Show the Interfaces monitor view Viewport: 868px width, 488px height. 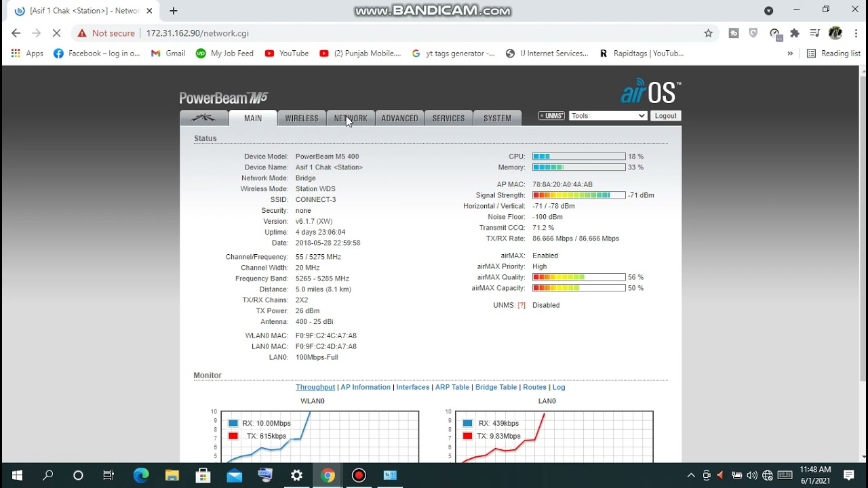413,387
